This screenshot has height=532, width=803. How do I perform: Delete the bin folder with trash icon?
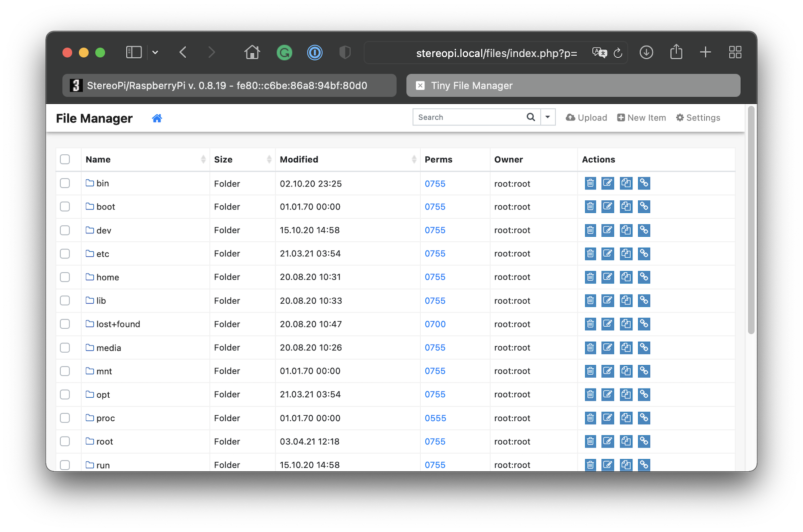coord(590,183)
